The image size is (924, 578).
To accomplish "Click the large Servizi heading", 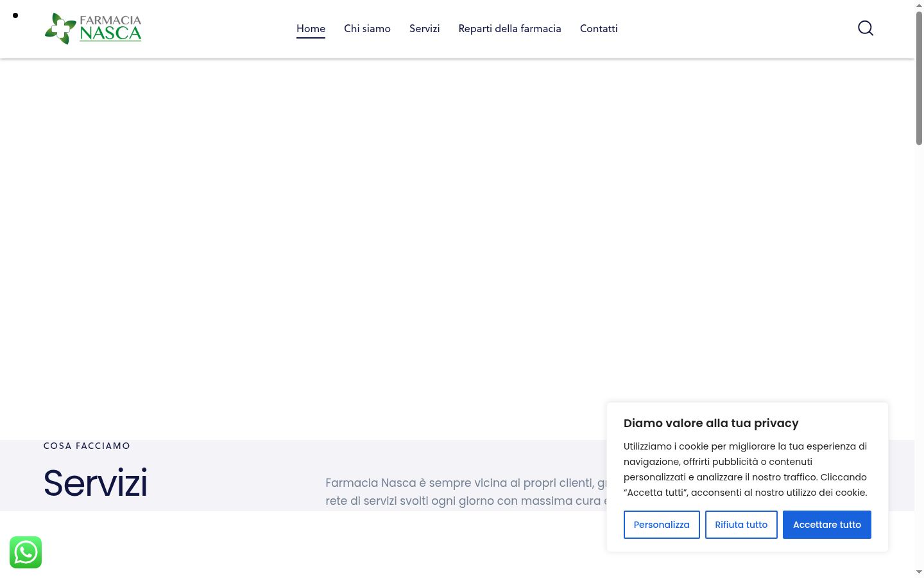I will pyautogui.click(x=96, y=483).
